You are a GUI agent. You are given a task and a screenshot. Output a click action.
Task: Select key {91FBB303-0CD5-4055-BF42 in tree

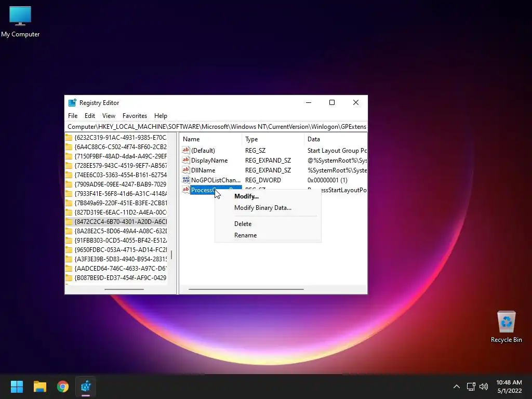(x=121, y=240)
